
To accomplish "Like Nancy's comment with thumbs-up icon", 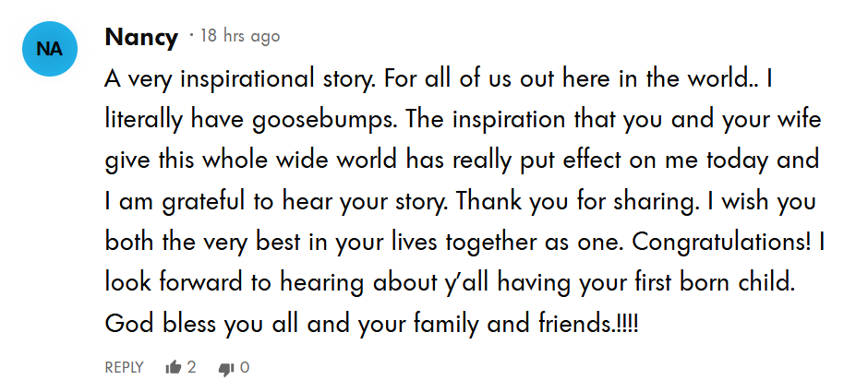I will coord(174,367).
